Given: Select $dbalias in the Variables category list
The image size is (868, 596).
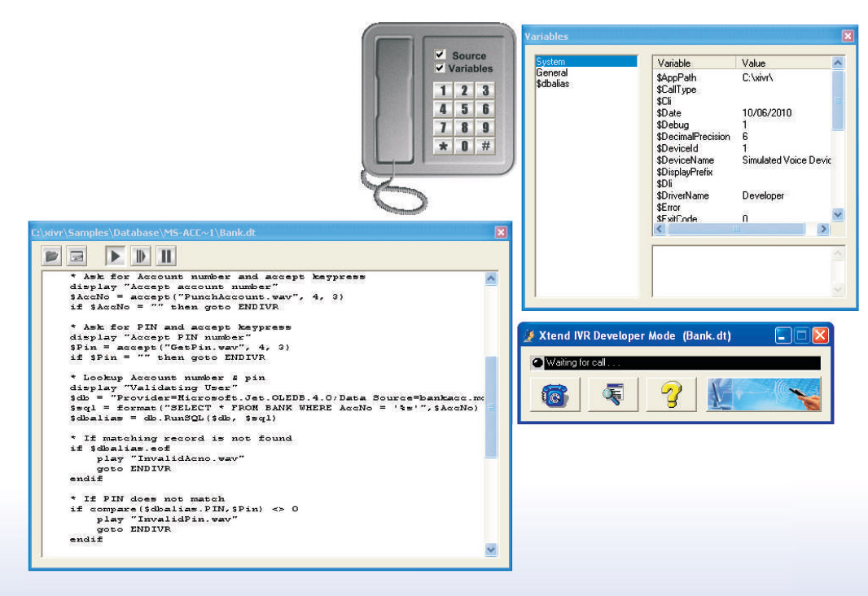Looking at the screenshot, I should 553,84.
